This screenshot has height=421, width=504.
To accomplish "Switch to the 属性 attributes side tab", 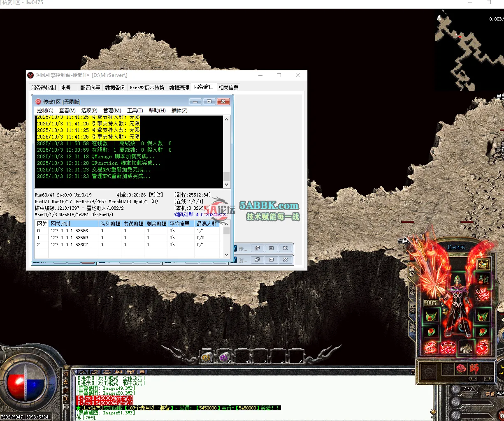I will point(412,308).
